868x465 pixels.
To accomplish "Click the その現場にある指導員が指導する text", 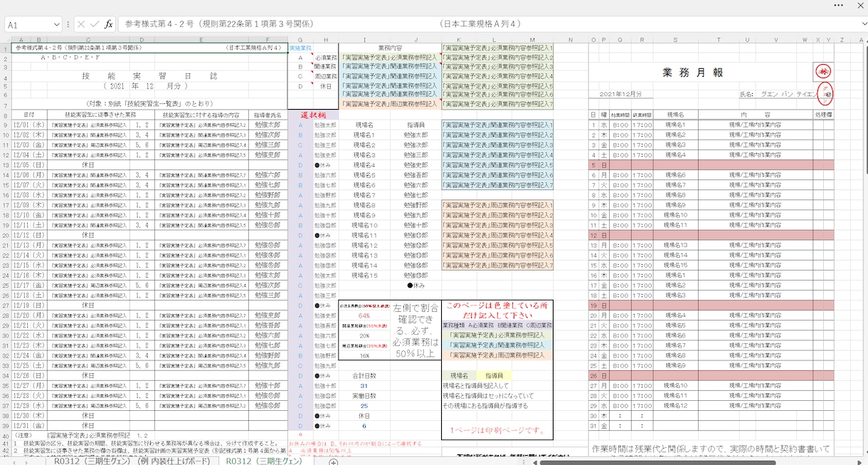I will point(485,405).
